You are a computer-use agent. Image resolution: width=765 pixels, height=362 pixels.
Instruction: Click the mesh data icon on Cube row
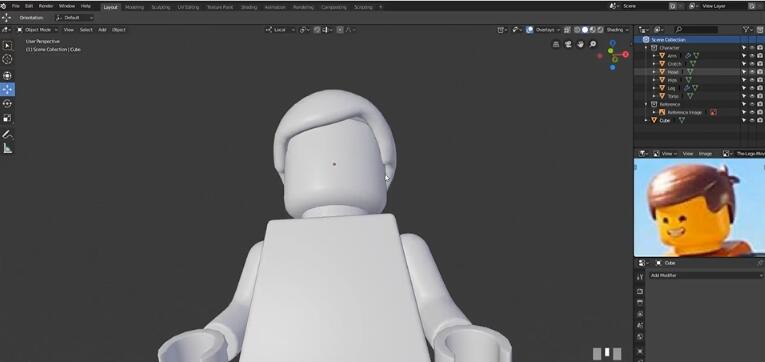pyautogui.click(x=682, y=120)
